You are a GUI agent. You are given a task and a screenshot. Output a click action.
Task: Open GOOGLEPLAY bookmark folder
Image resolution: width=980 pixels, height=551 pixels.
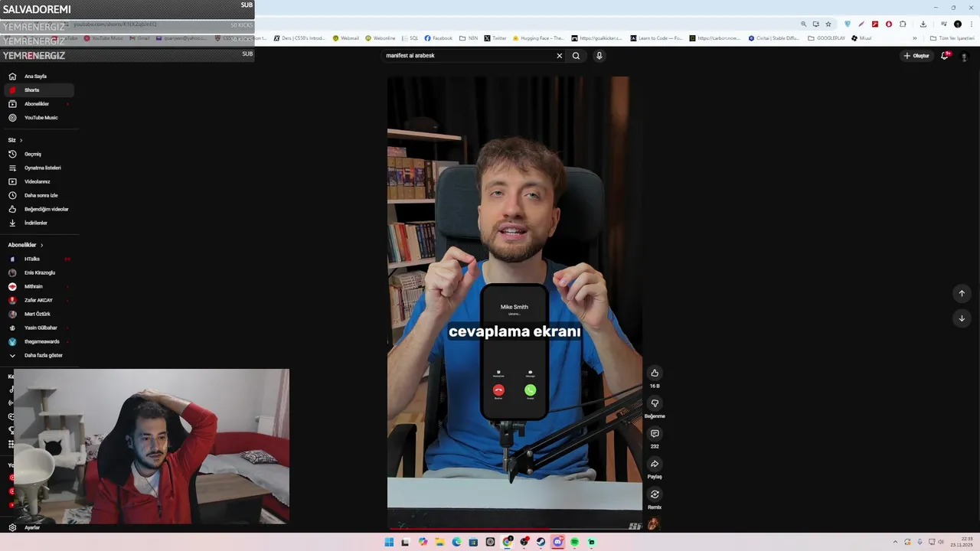(x=826, y=38)
